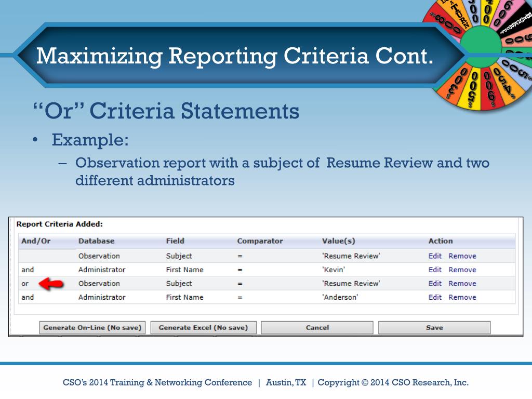Cancel the report criteria

tap(317, 328)
